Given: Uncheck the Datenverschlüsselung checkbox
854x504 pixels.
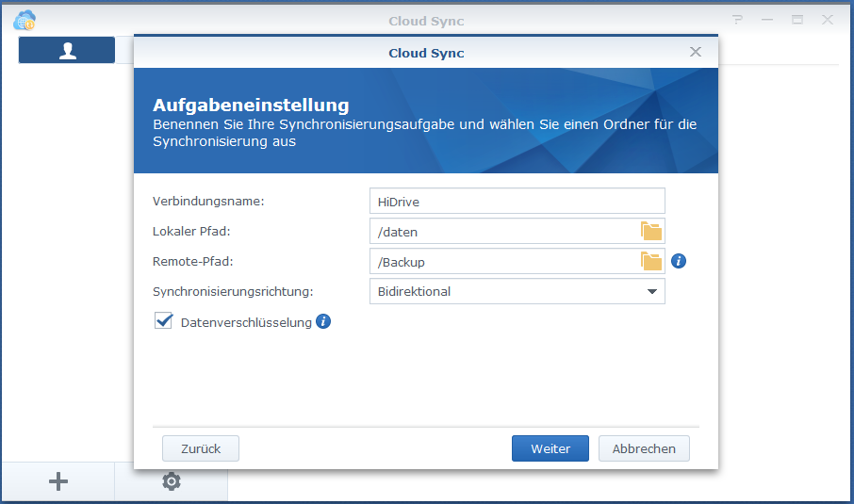Looking at the screenshot, I should click(163, 321).
